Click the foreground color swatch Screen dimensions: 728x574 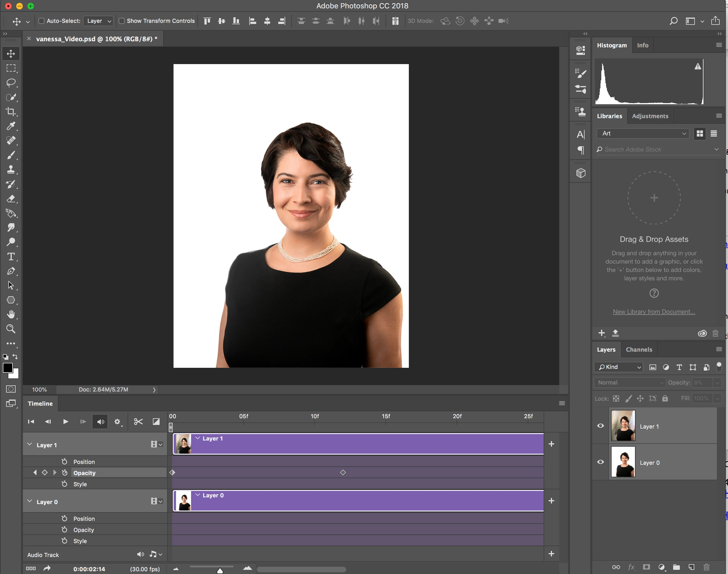tap(8, 368)
